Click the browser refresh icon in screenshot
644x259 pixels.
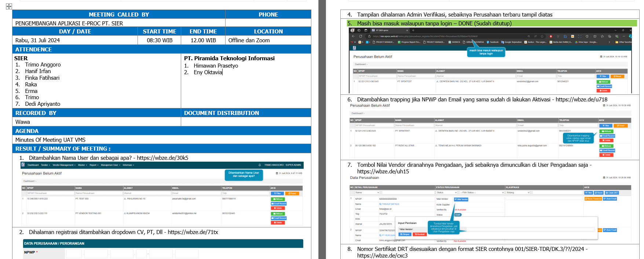(361, 36)
